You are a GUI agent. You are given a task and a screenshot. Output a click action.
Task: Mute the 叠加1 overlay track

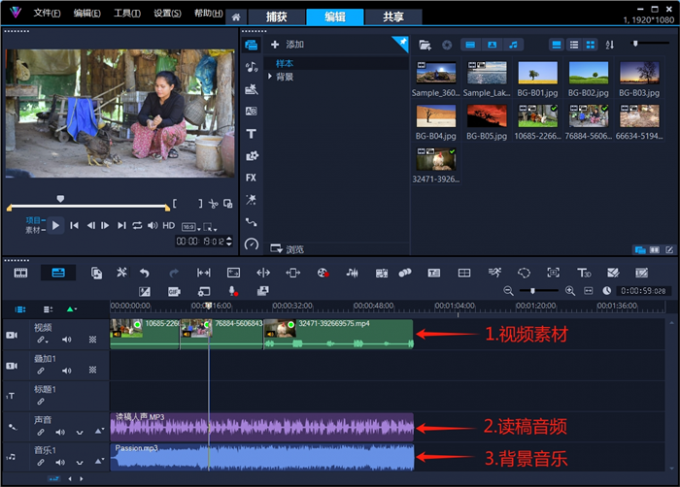pos(66,370)
